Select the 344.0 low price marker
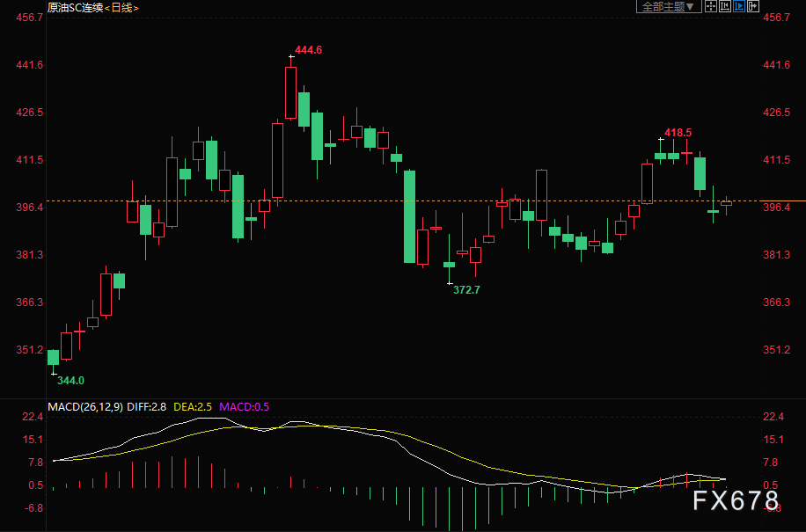 point(70,380)
